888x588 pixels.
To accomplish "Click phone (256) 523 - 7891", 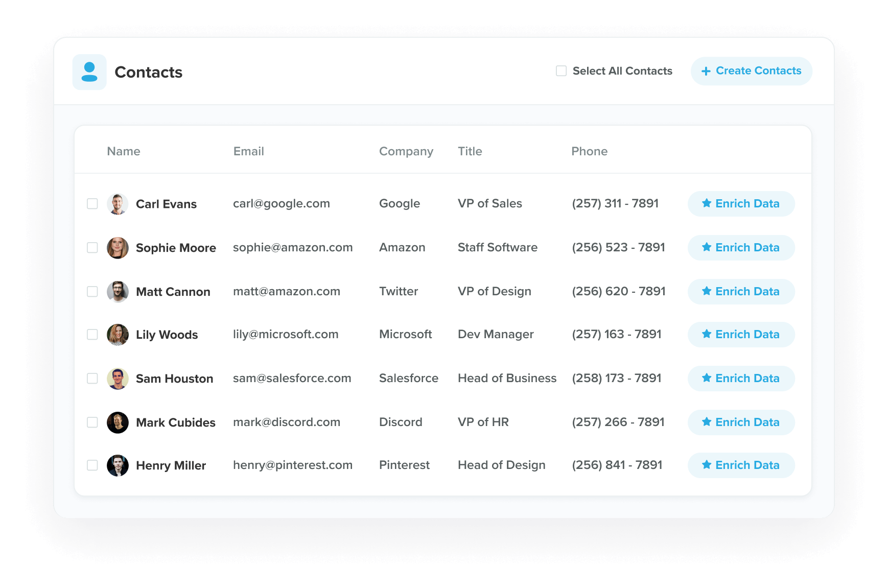I will click(619, 247).
